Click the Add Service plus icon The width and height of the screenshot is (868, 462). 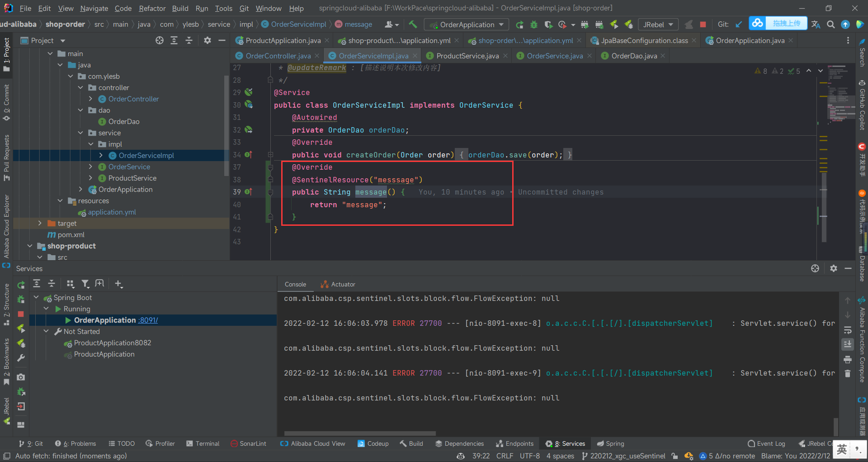coord(118,284)
